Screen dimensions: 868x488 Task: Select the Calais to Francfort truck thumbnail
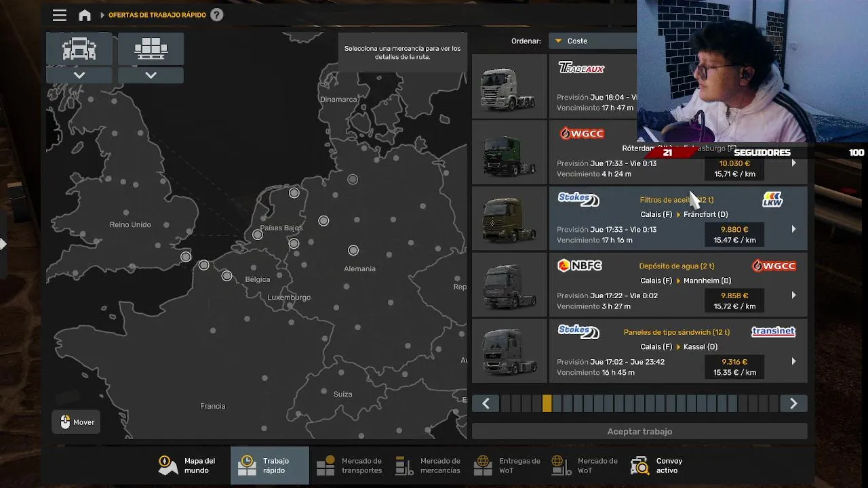point(509,219)
